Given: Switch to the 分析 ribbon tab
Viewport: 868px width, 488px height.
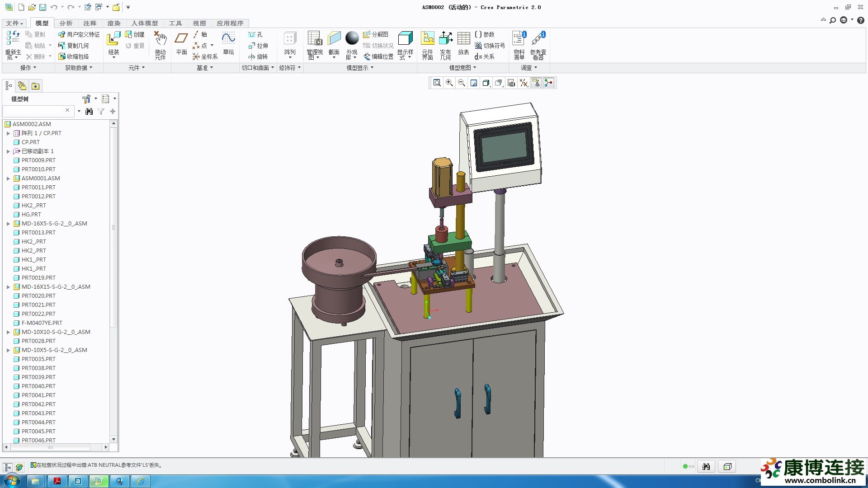Looking at the screenshot, I should click(x=66, y=23).
